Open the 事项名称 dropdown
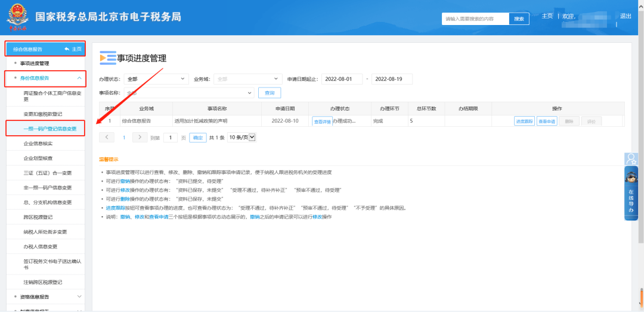The image size is (644, 312). coord(188,93)
